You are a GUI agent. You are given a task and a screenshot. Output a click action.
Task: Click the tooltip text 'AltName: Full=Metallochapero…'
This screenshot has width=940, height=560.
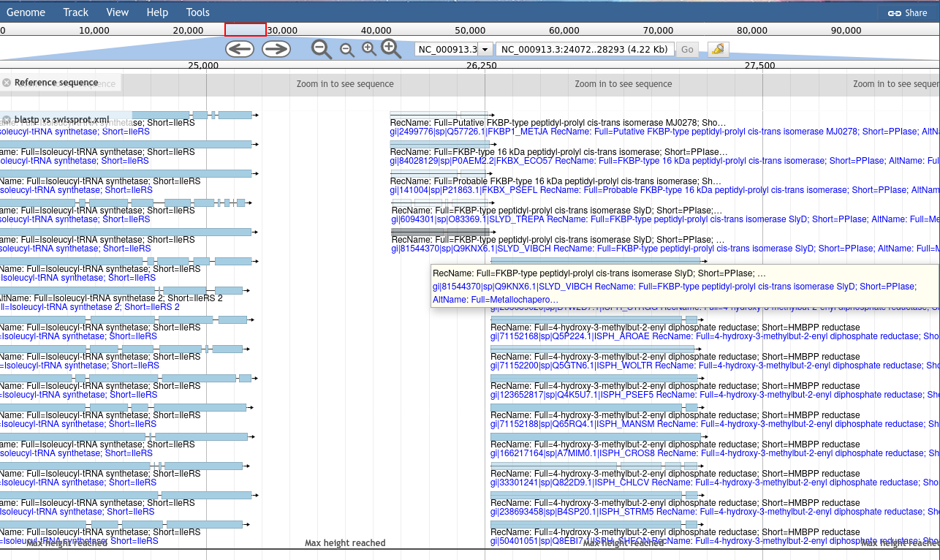tap(496, 300)
